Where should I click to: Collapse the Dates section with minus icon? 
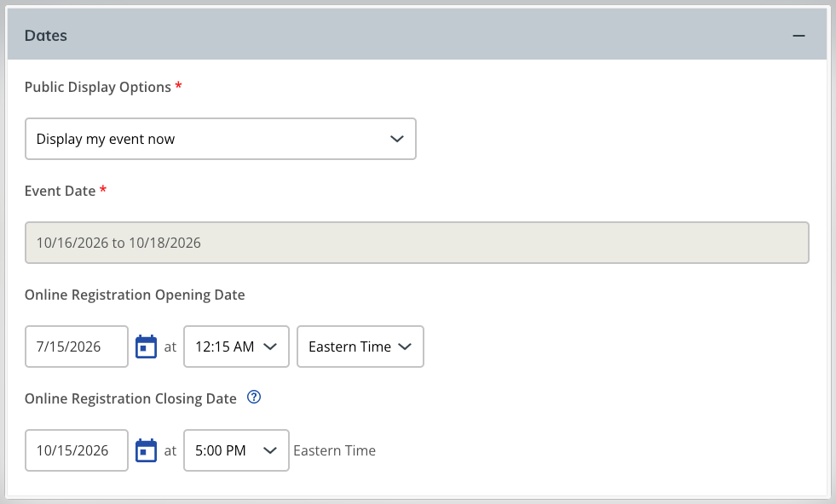(799, 36)
